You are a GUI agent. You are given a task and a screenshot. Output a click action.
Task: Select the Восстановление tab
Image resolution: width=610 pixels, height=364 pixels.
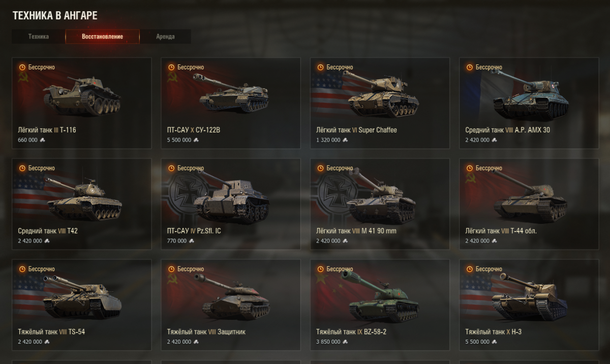(x=102, y=37)
